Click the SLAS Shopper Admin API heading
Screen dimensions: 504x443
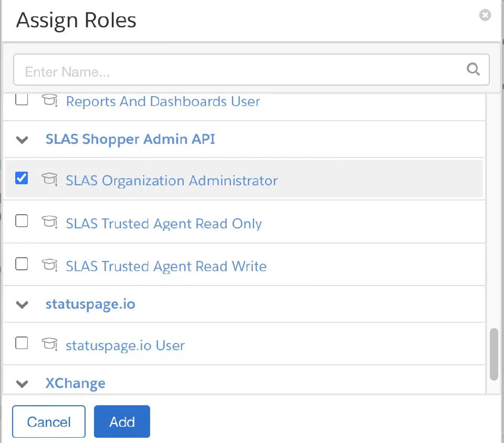(130, 139)
